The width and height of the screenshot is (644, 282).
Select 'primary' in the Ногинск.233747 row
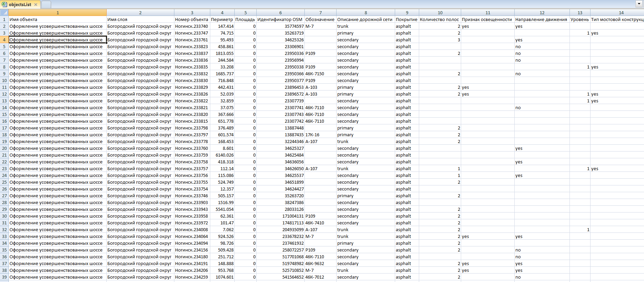pos(366,33)
